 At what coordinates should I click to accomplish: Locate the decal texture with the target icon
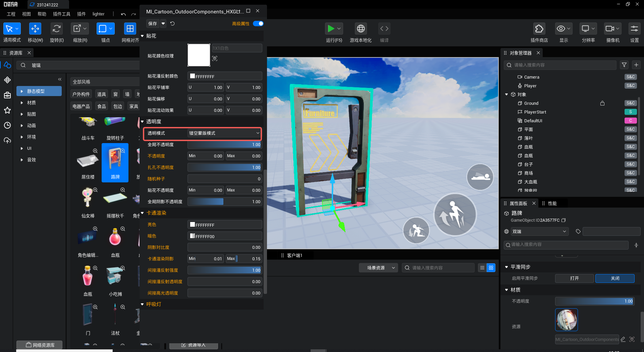point(215,58)
